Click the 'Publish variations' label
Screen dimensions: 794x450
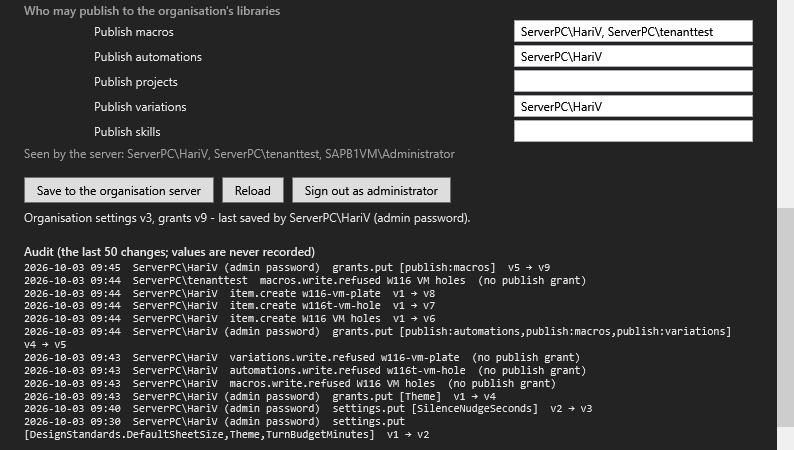click(140, 107)
